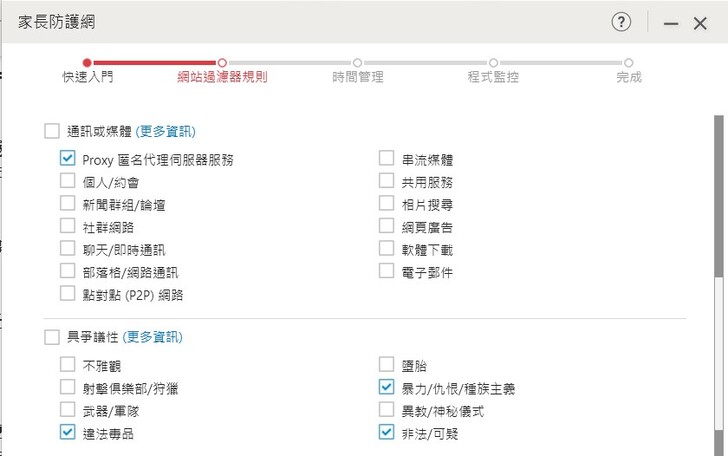The image size is (728, 456).
Task: Close the 家長防護網 window
Action: coord(700,23)
